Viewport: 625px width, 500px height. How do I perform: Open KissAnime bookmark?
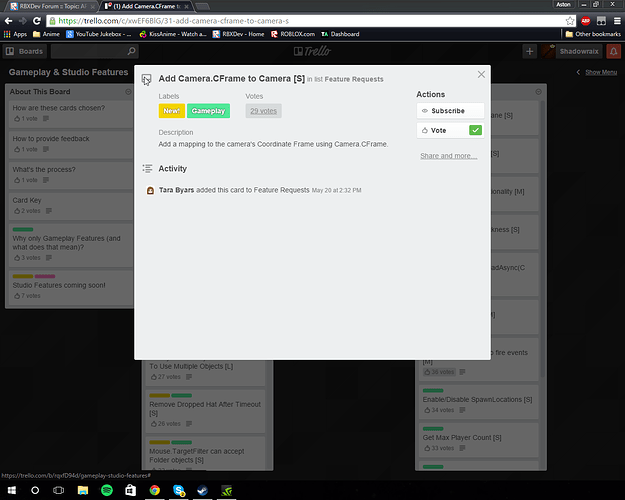pyautogui.click(x=173, y=34)
